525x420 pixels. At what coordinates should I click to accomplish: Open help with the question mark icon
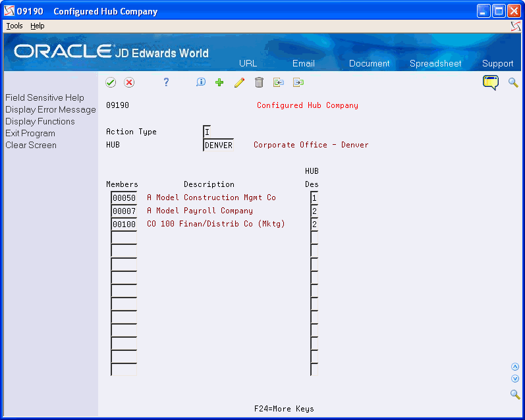pyautogui.click(x=166, y=82)
